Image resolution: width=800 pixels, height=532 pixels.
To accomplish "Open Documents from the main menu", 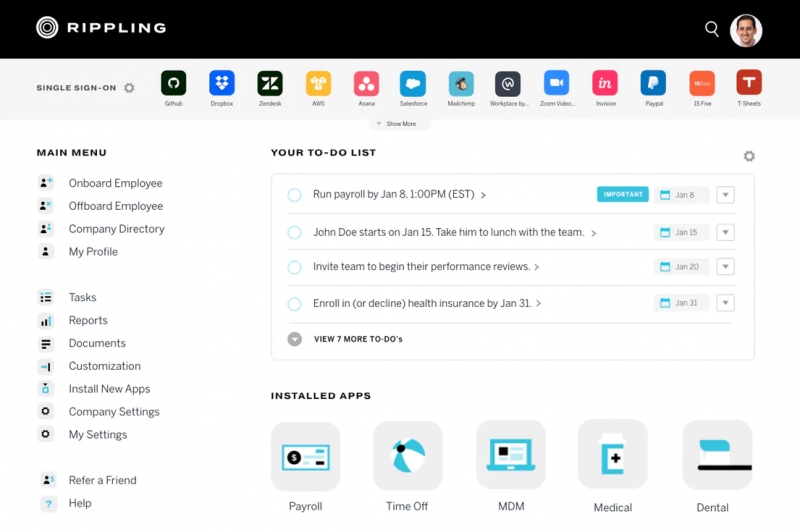I will 82,343.
